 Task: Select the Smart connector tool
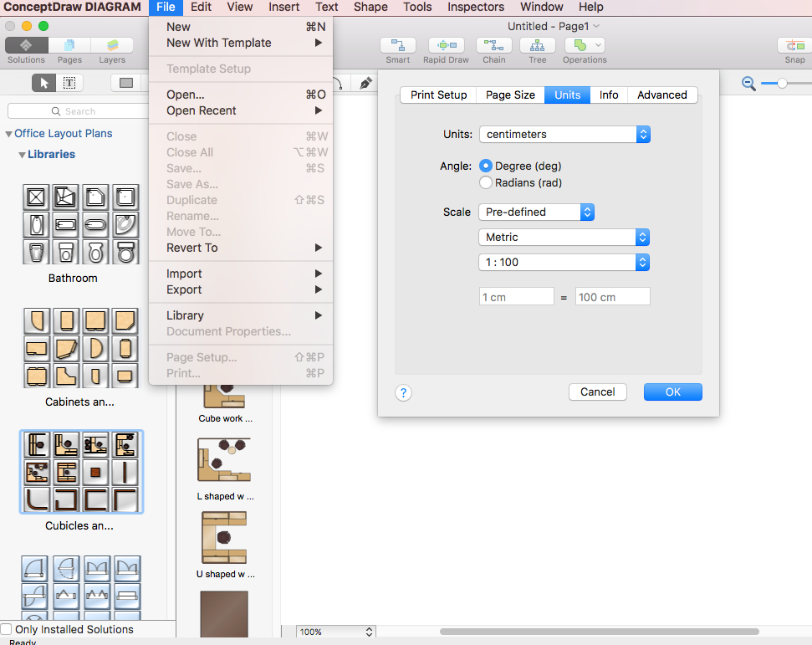click(398, 45)
